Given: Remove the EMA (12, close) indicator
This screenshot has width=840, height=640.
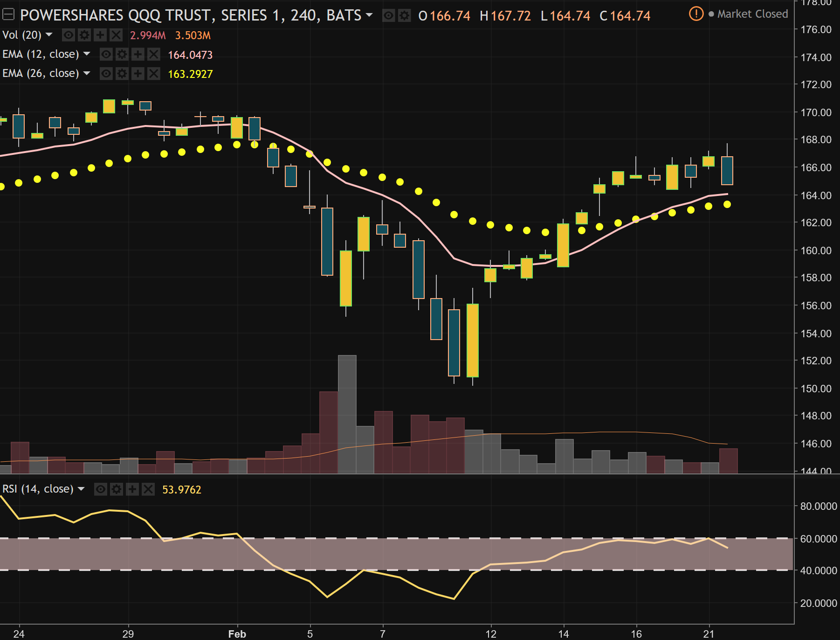Looking at the screenshot, I should (154, 55).
